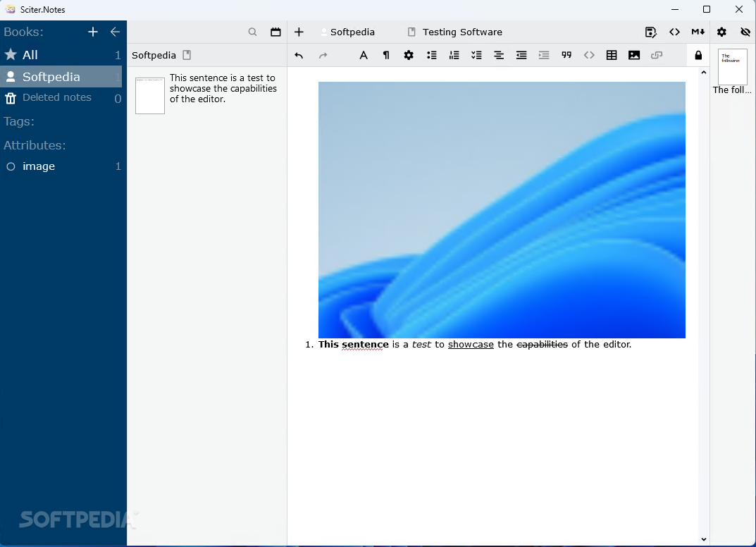Open the calendar view icon
The image size is (756, 547).
pyautogui.click(x=275, y=32)
